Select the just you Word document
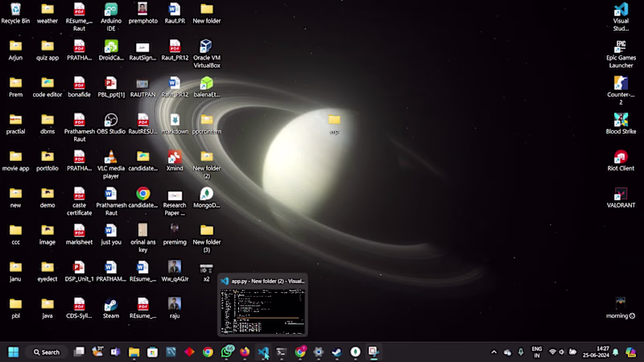 tap(111, 234)
